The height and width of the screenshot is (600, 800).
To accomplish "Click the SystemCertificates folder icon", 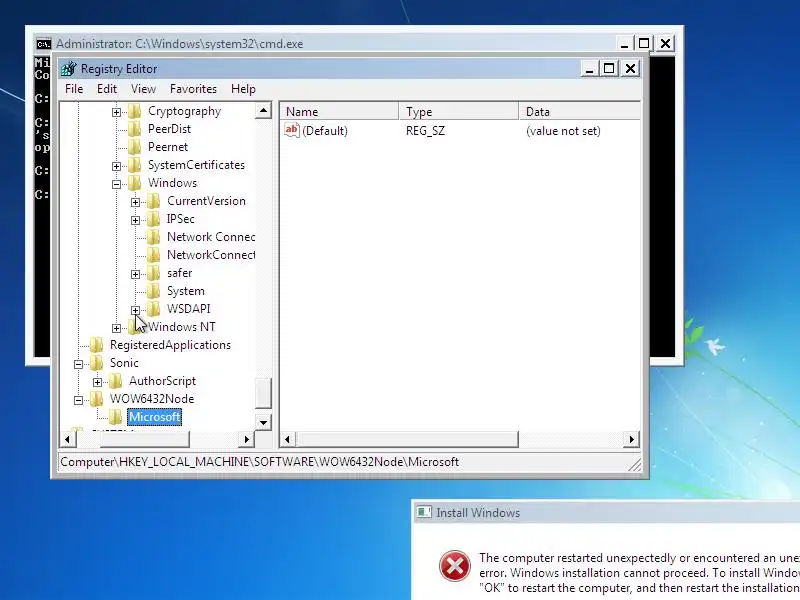I will point(134,165).
